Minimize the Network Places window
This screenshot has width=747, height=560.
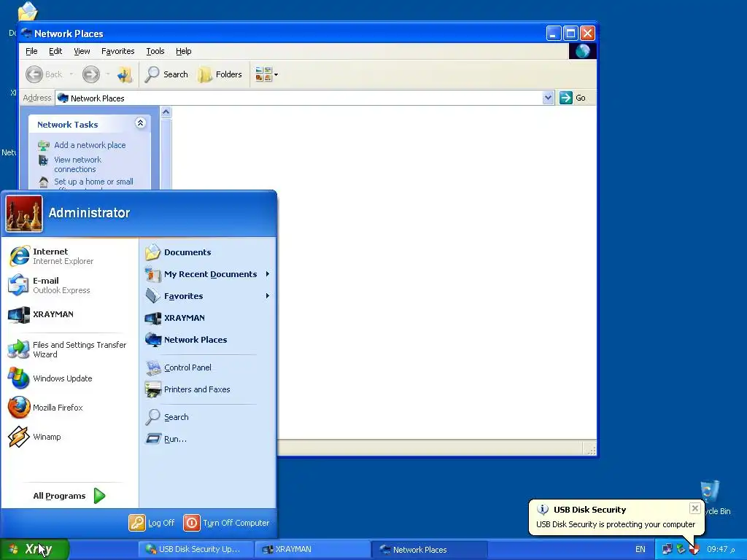554,34
